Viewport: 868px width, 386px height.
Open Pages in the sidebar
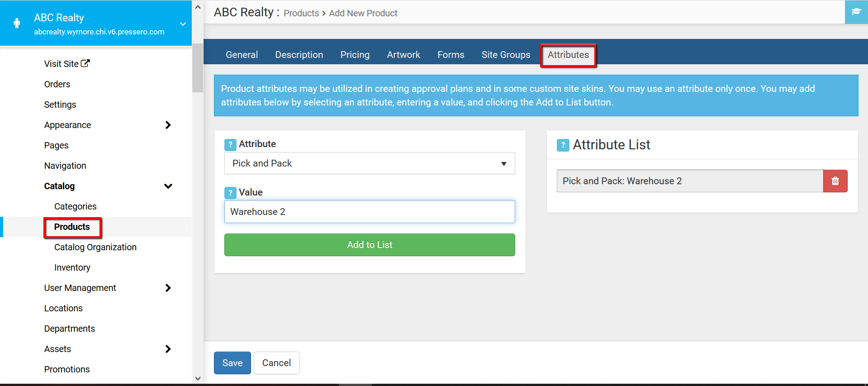pos(56,145)
